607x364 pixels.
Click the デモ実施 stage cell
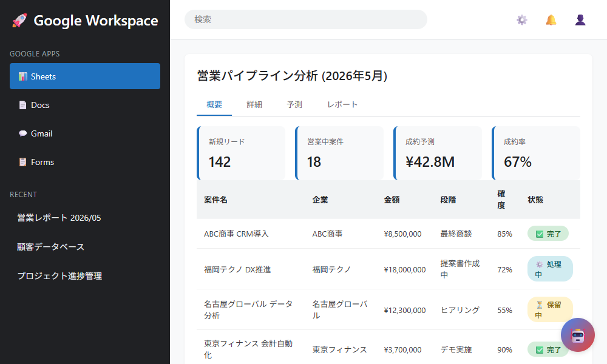pyautogui.click(x=456, y=349)
